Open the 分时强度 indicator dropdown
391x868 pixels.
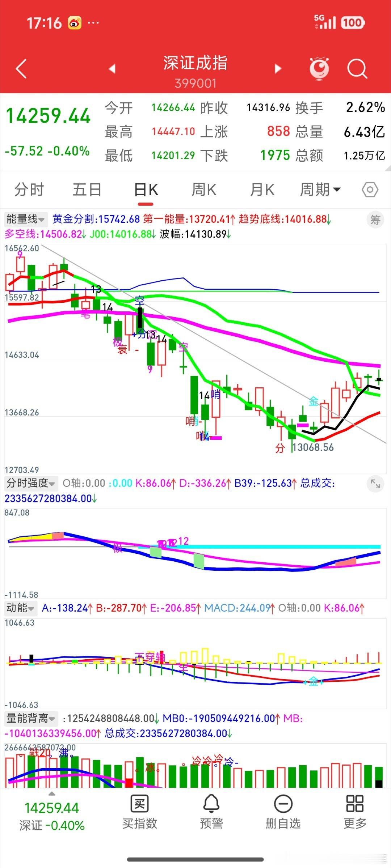30,483
